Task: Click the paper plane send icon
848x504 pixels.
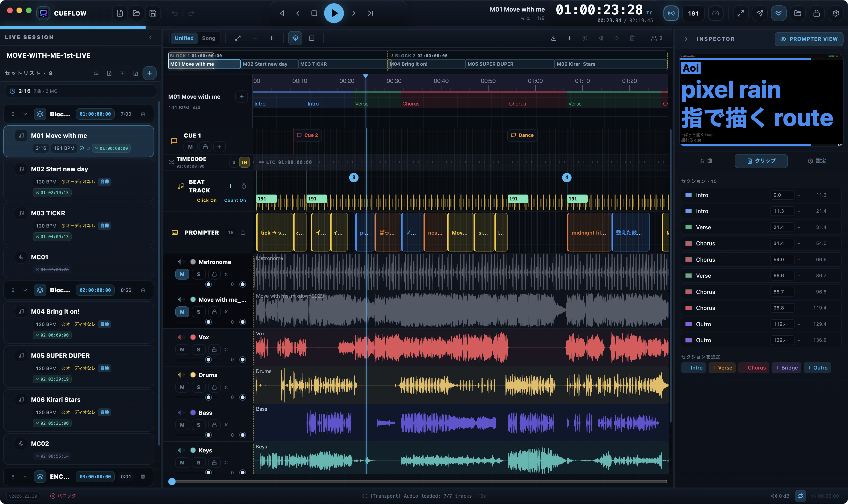Action: (x=760, y=13)
